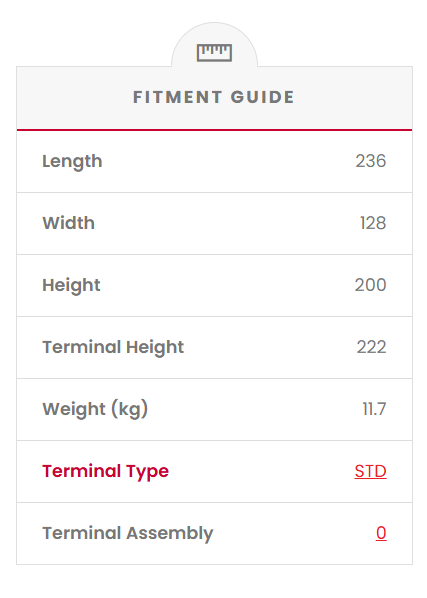Select the Height row label
Viewport: 427px width, 598px height.
tap(71, 286)
